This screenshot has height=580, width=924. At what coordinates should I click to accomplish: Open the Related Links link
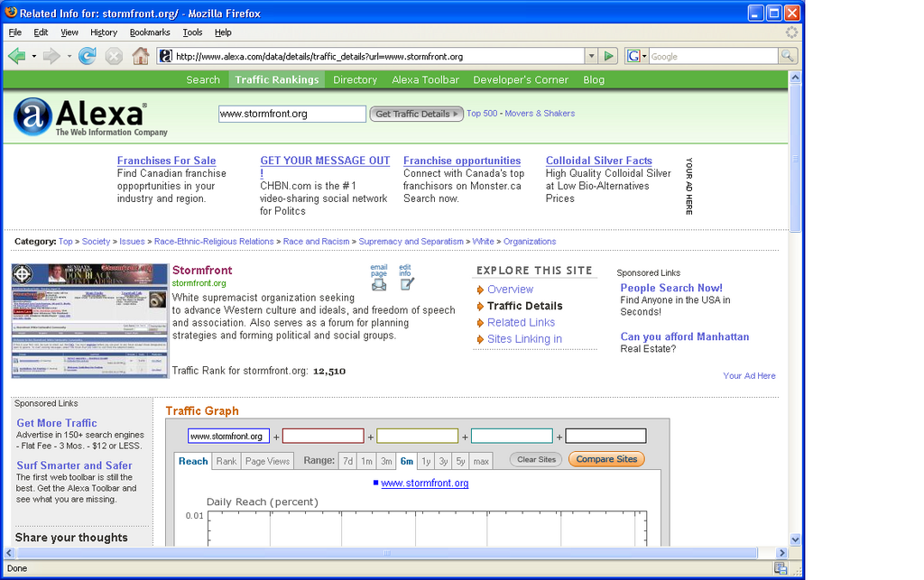[521, 322]
